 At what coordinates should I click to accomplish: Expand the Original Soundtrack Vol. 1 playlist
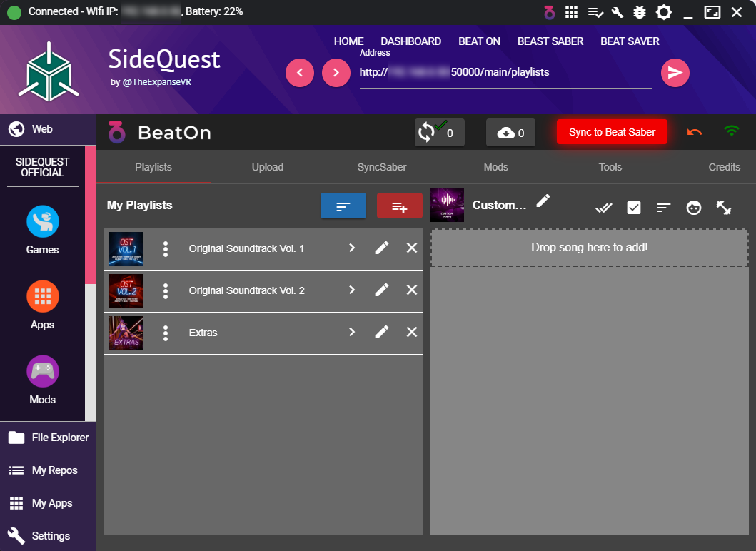(352, 248)
